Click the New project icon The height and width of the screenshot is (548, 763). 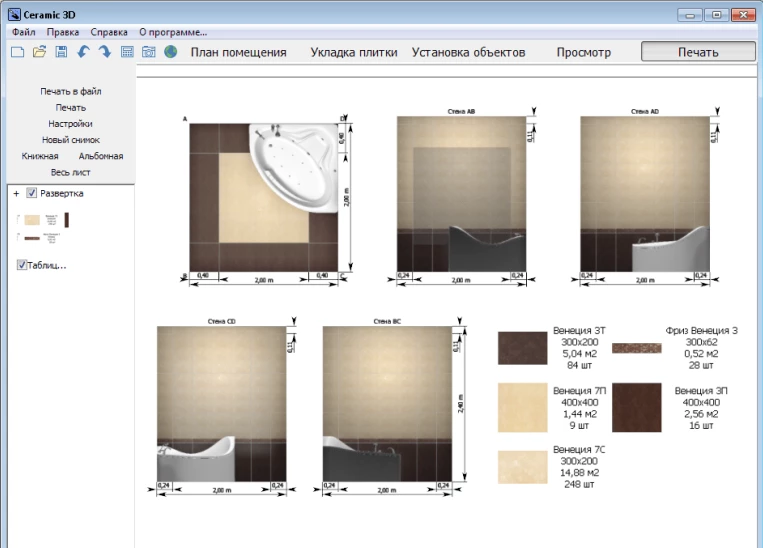(17, 52)
